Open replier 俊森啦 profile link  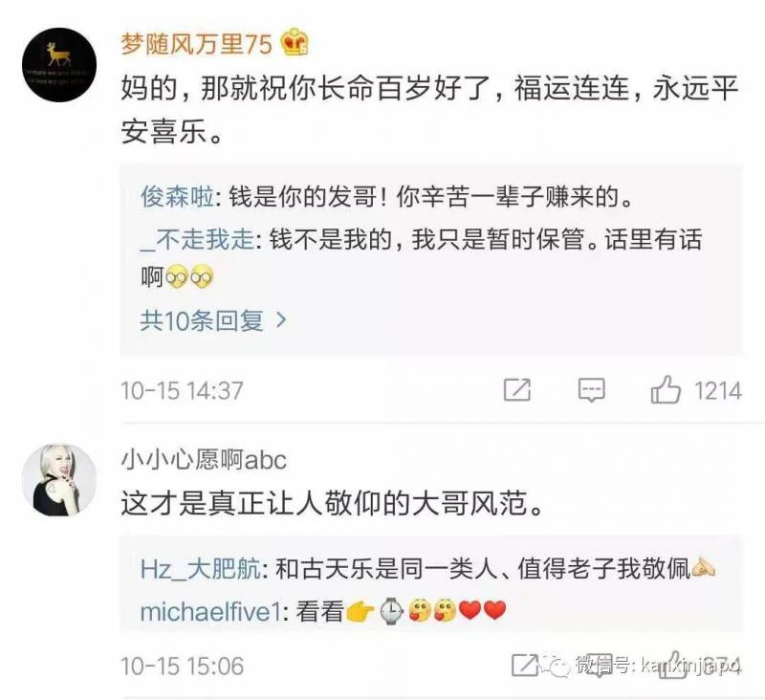[x=177, y=197]
